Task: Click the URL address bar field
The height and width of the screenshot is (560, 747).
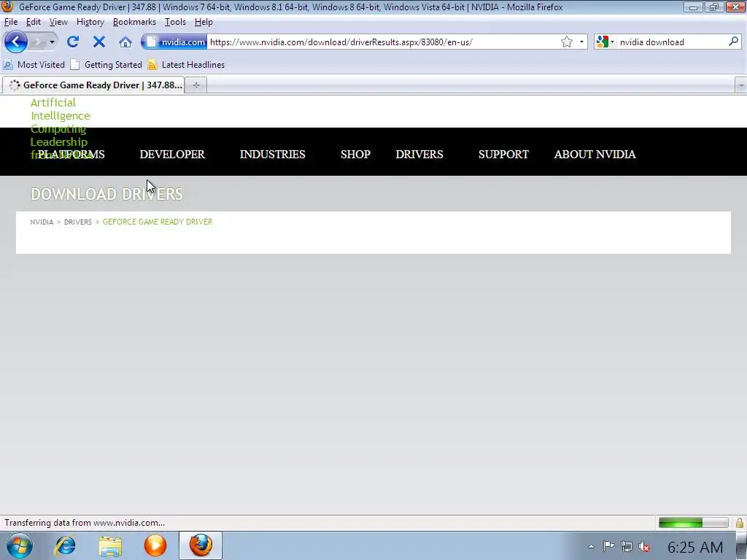Action: 384,42
